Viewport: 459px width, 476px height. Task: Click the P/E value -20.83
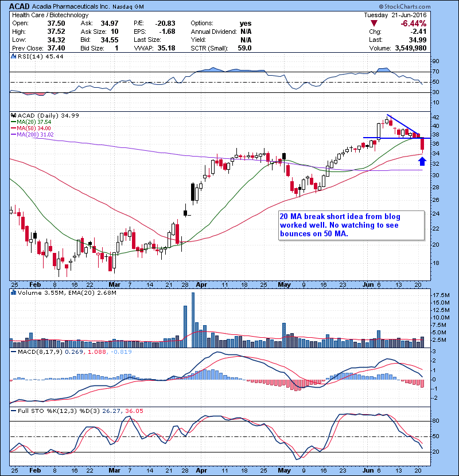[x=165, y=24]
